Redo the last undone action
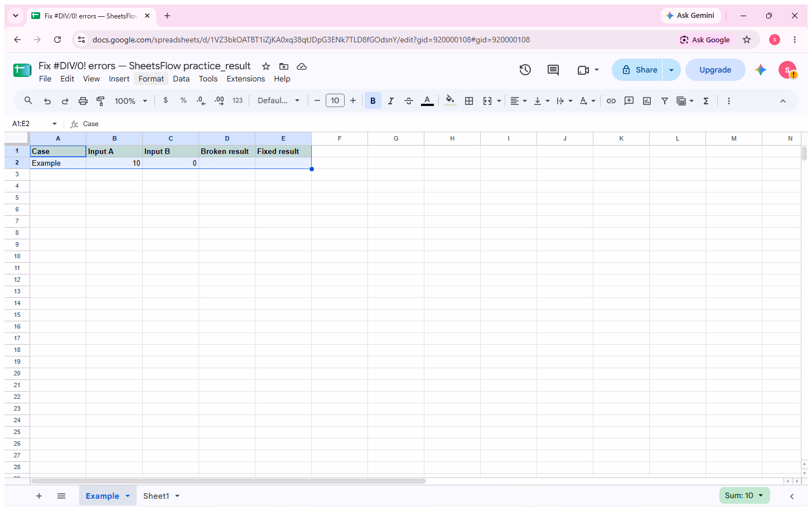The width and height of the screenshot is (812, 511). point(65,101)
